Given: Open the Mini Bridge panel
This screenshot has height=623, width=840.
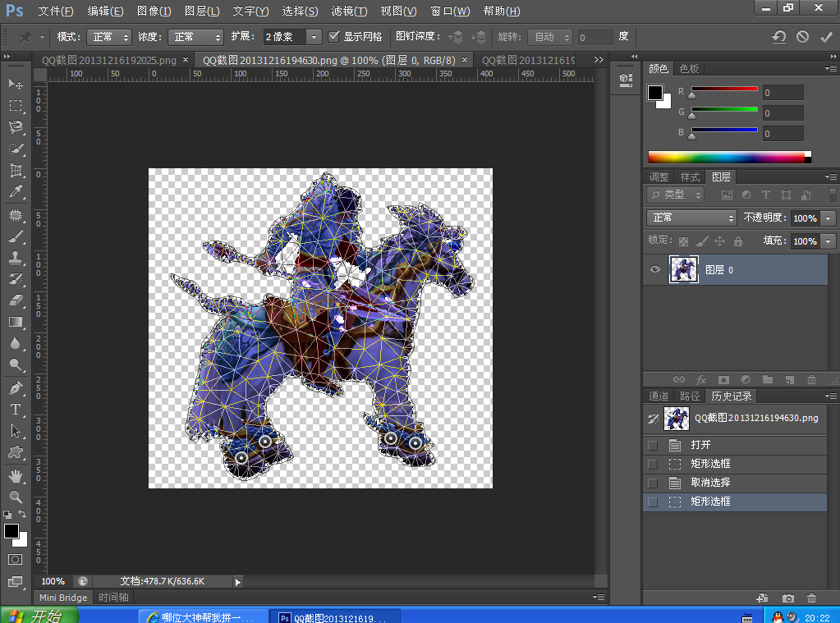Looking at the screenshot, I should (x=63, y=598).
